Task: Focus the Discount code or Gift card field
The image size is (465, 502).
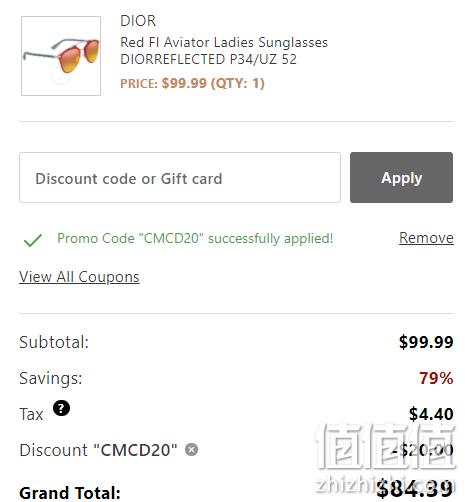Action: tap(180, 177)
